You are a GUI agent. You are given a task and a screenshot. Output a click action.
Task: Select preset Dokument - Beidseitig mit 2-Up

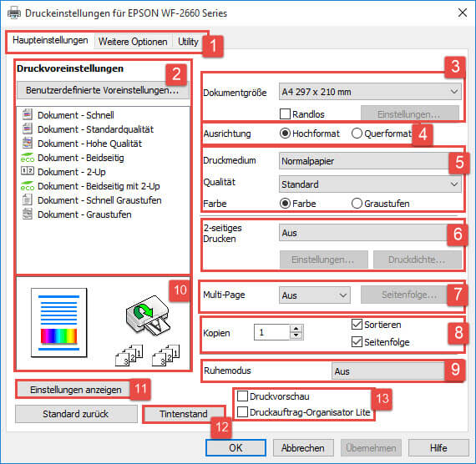tap(99, 186)
